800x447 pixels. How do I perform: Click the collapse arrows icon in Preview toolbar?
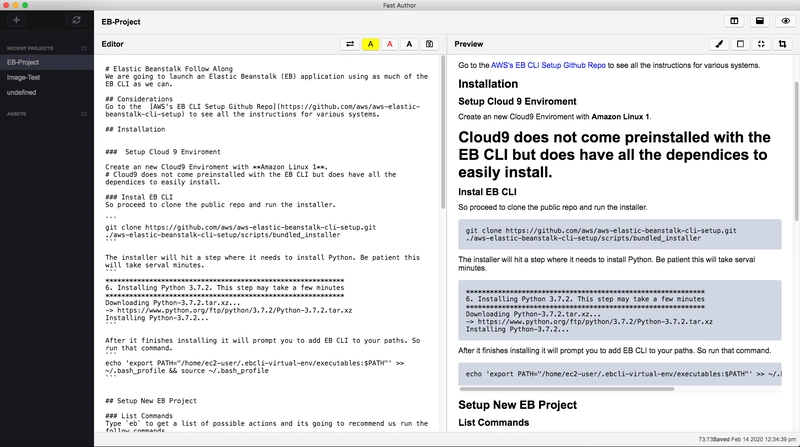click(x=761, y=44)
